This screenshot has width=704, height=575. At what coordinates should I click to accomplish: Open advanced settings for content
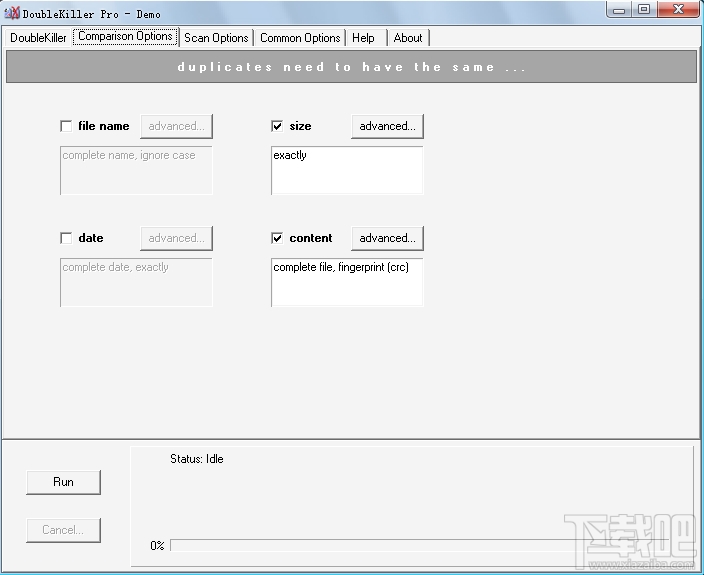pyautogui.click(x=387, y=238)
